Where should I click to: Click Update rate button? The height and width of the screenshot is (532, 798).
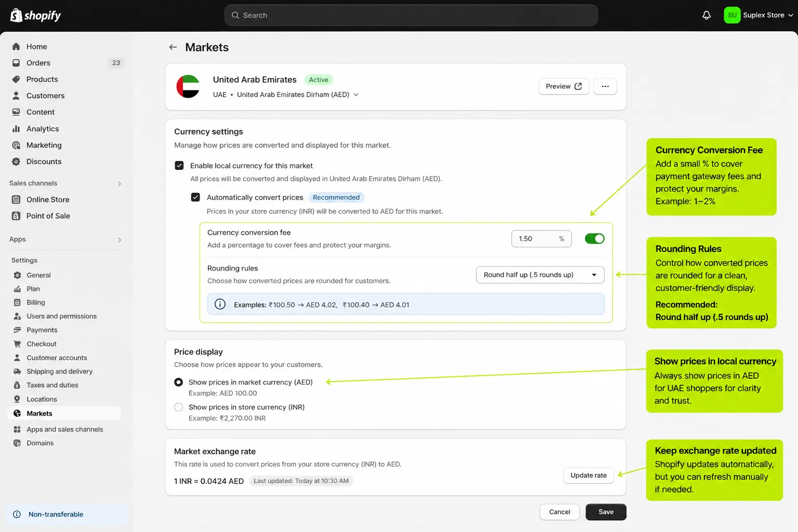pyautogui.click(x=589, y=475)
